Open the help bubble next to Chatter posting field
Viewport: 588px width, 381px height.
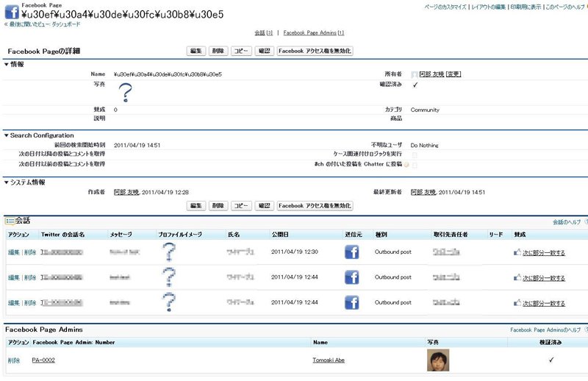point(406,165)
